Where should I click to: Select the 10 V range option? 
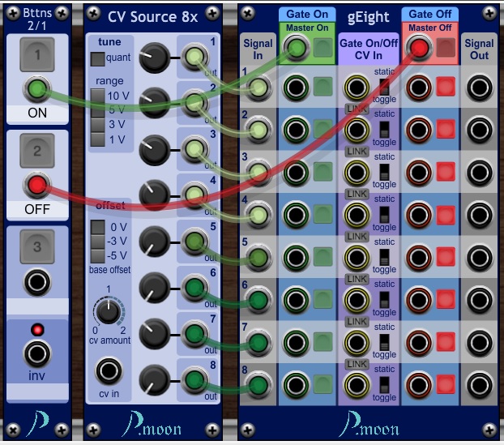click(97, 96)
